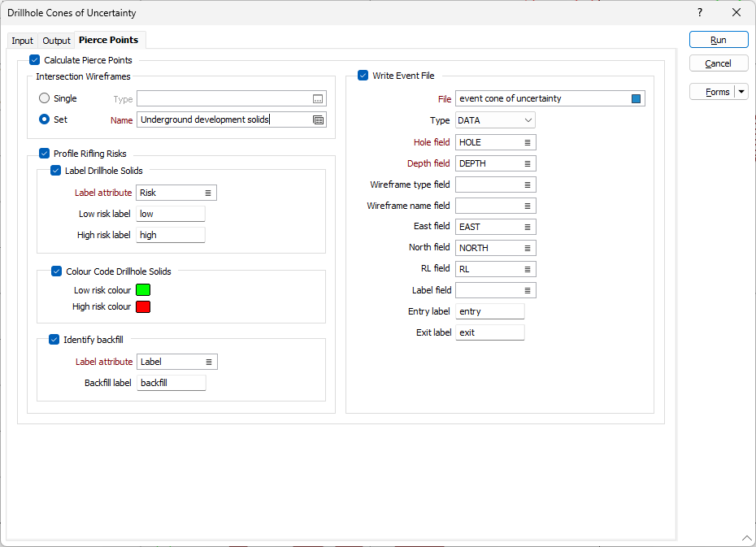This screenshot has width=756, height=547.
Task: Click list icon in RL field
Action: point(527,269)
